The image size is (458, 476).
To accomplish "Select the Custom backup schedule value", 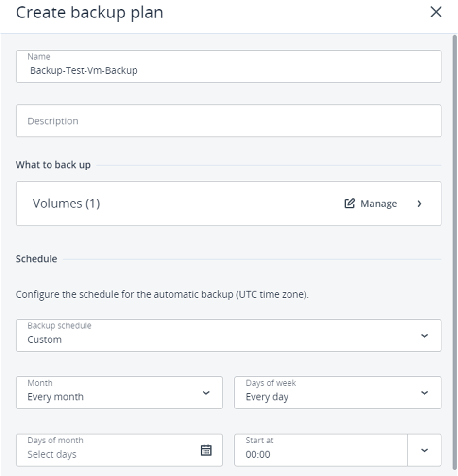I will point(45,340).
